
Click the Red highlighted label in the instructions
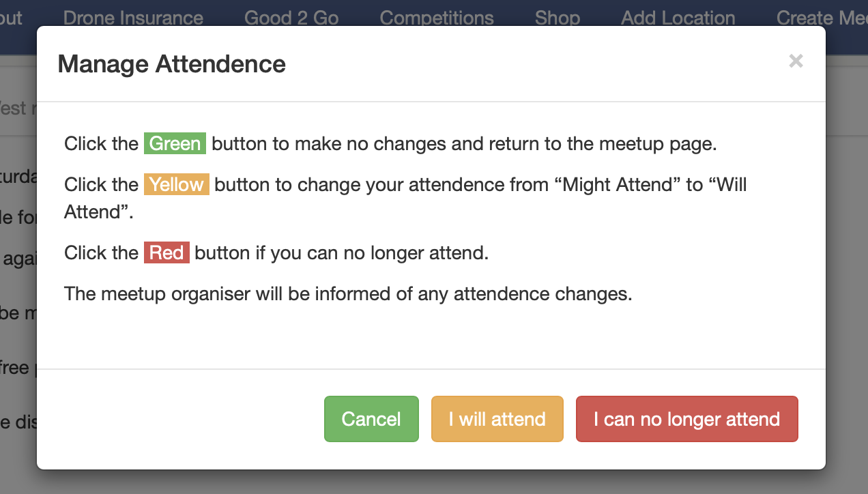(167, 253)
